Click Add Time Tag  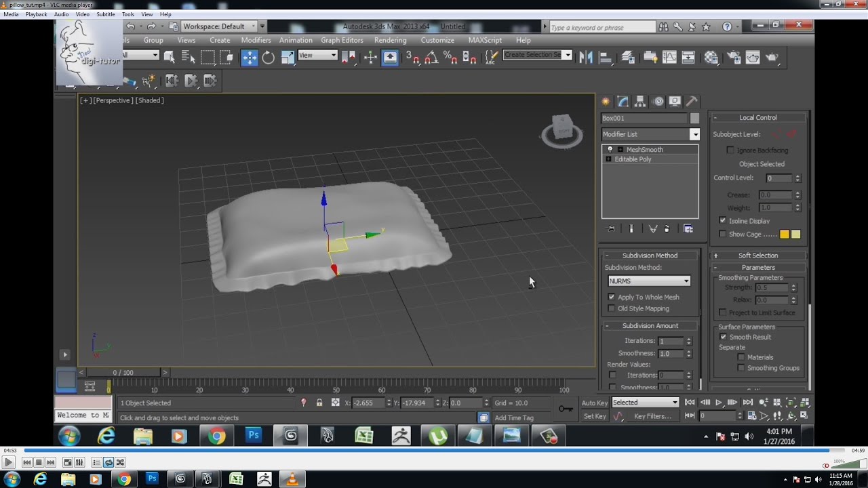point(514,418)
